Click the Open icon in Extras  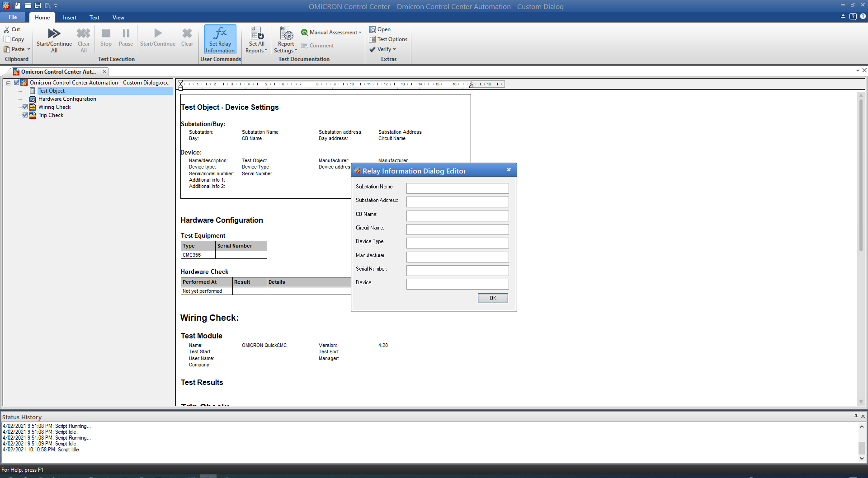[373, 29]
